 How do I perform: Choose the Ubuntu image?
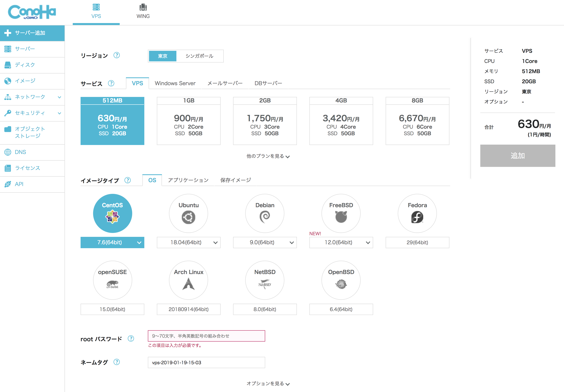point(189,213)
